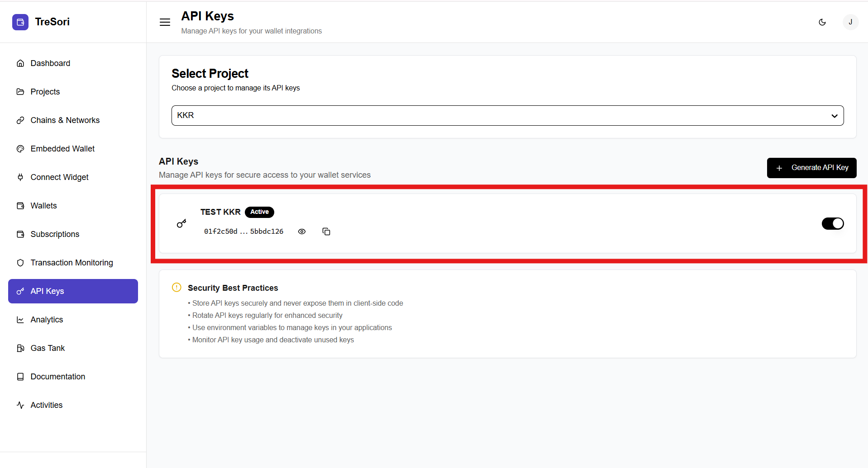Click Generate API Key button
The height and width of the screenshot is (468, 868).
click(x=811, y=168)
